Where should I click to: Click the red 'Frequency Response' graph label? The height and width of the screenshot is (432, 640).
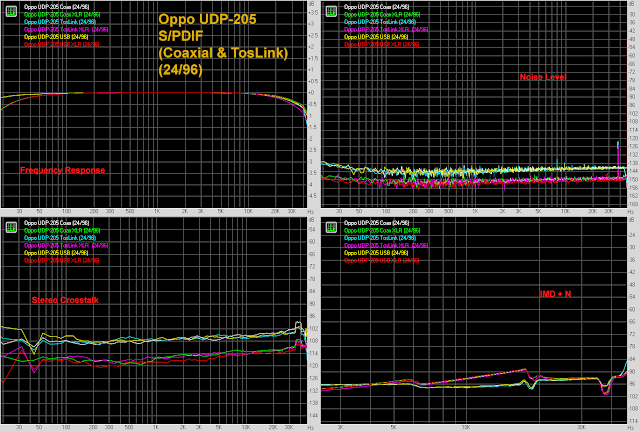pos(62,170)
